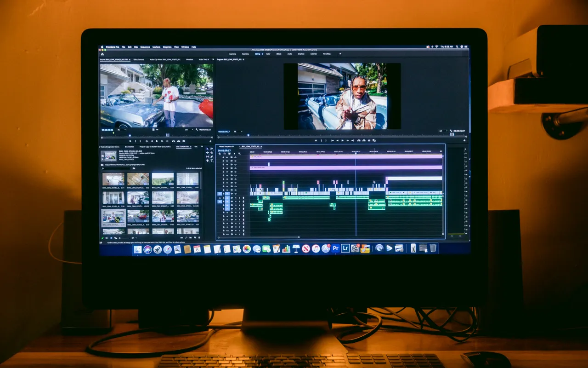Open Program monitor Fit zoom dropdown
Screen dimensions: 588x368
pyautogui.click(x=238, y=132)
